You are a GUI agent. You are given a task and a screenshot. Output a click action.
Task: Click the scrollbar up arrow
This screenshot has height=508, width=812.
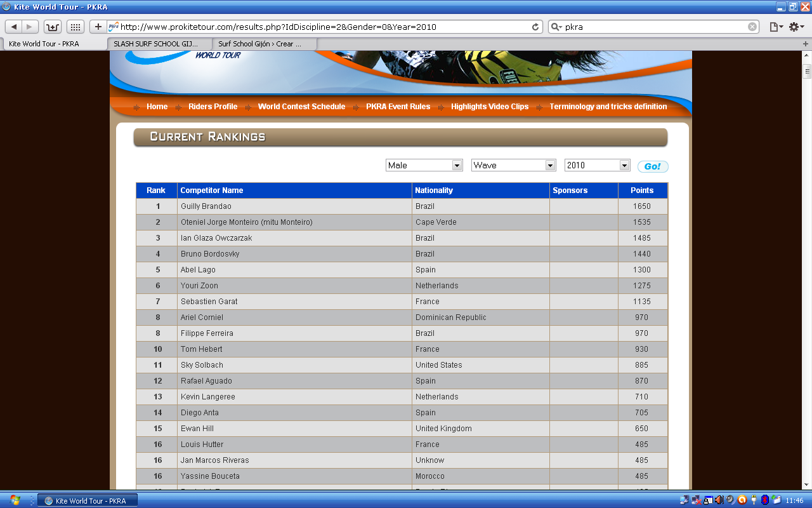[807, 56]
